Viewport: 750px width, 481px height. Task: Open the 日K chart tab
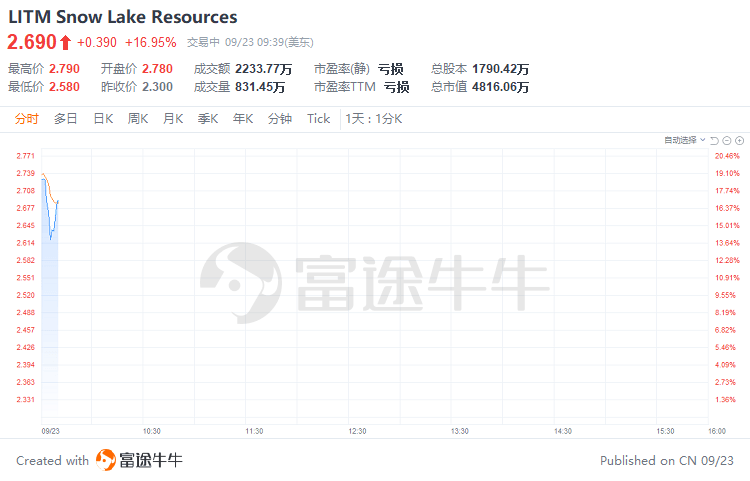(x=103, y=119)
